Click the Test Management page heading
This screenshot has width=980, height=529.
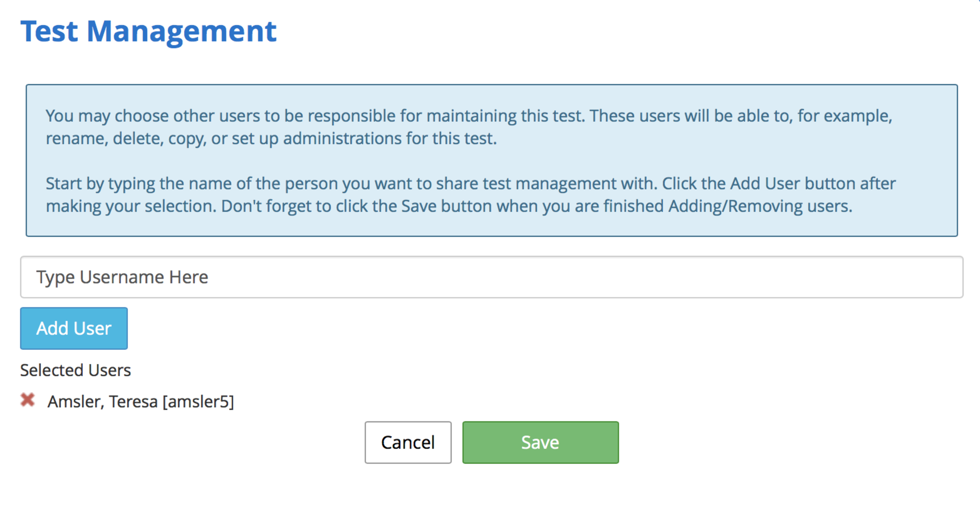(x=148, y=32)
